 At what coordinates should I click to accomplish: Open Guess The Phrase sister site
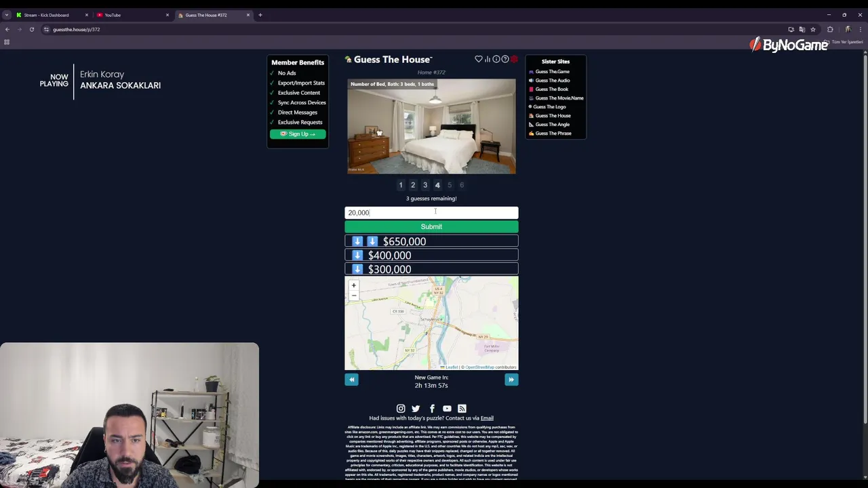pyautogui.click(x=553, y=134)
